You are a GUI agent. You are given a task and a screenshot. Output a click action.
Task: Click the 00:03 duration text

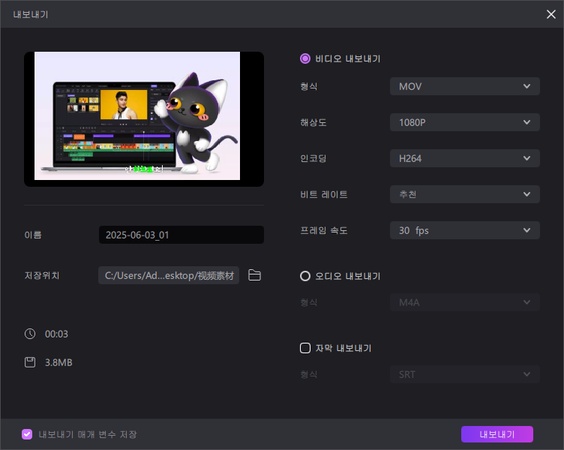point(56,334)
